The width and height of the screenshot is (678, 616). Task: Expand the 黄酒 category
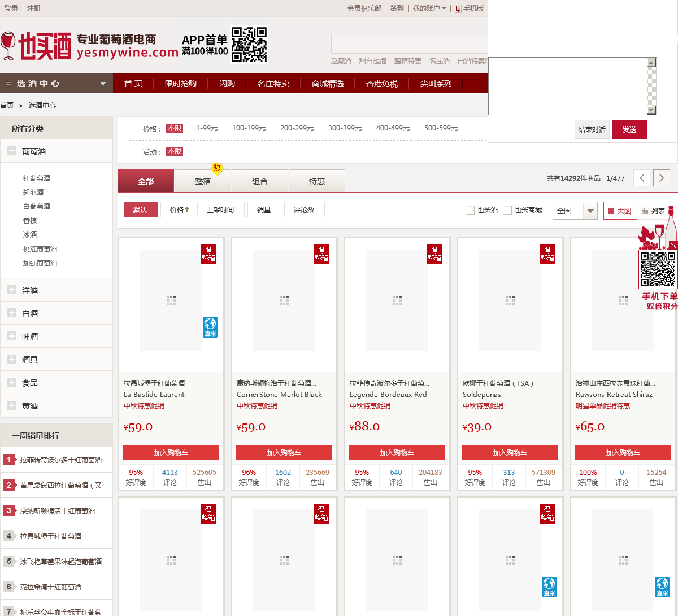click(11, 405)
